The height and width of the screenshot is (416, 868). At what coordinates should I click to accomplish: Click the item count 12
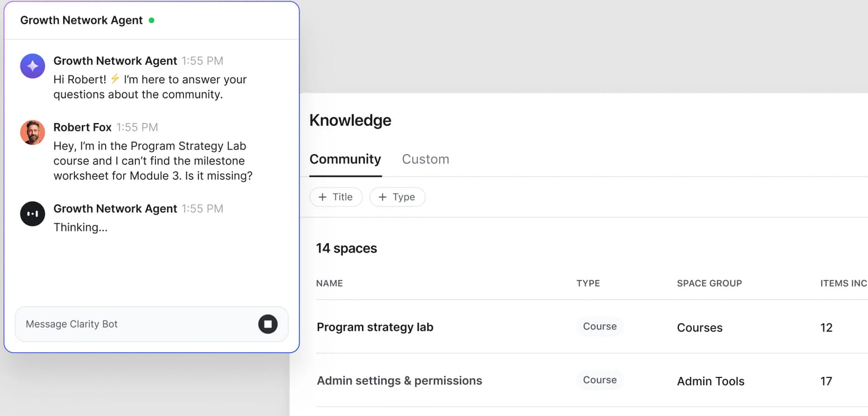tap(827, 328)
